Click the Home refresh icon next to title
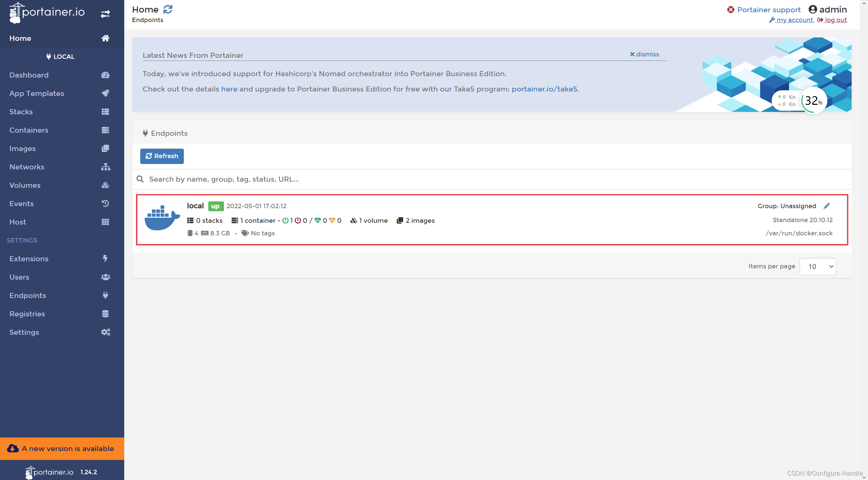868x480 pixels. tap(168, 9)
